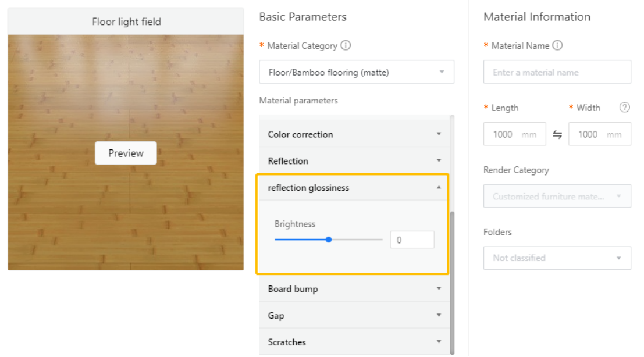Expand the Reflection section
This screenshot has width=644, height=357.
point(354,161)
